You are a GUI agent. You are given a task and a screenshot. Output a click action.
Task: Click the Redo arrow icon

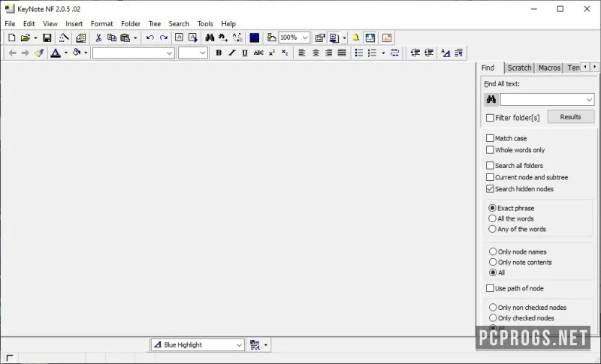[x=164, y=38]
